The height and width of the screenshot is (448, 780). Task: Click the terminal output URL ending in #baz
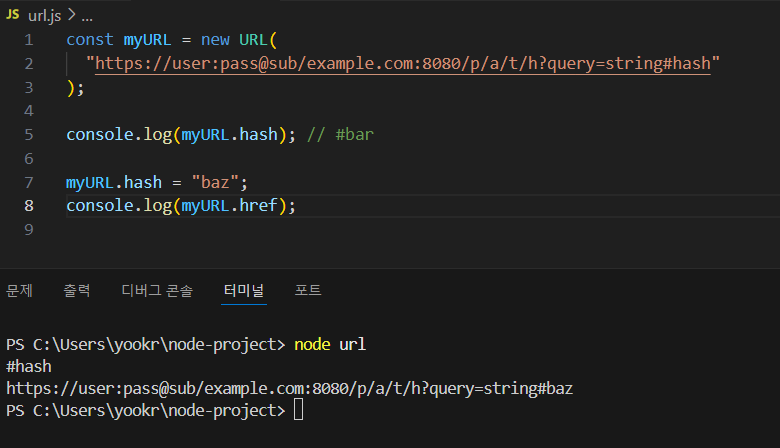[x=290, y=388]
